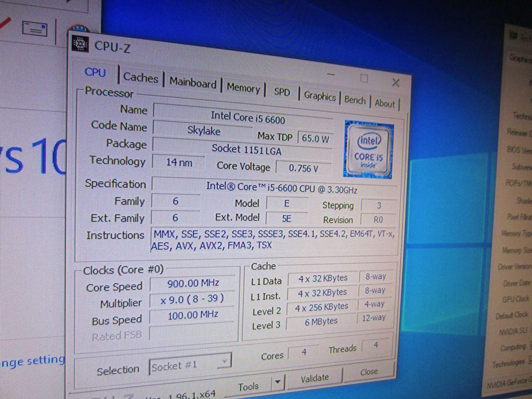
Task: Switch to the Bench tab
Action: (x=355, y=100)
